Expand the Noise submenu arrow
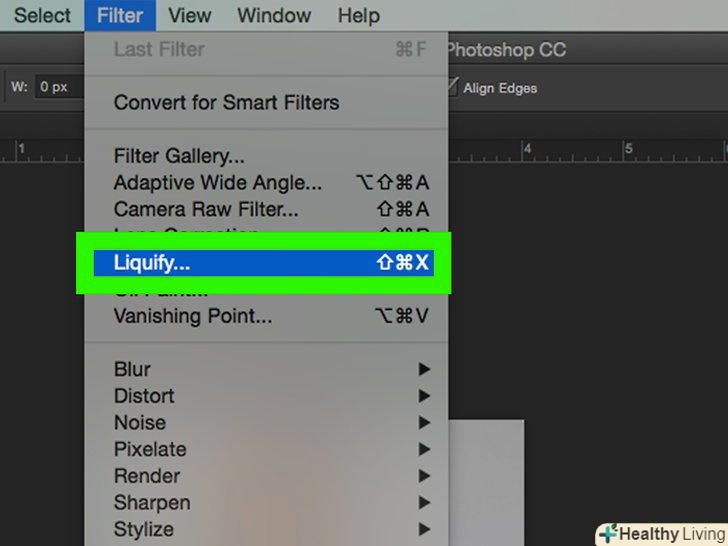Screen dimensions: 728x546 425,423
